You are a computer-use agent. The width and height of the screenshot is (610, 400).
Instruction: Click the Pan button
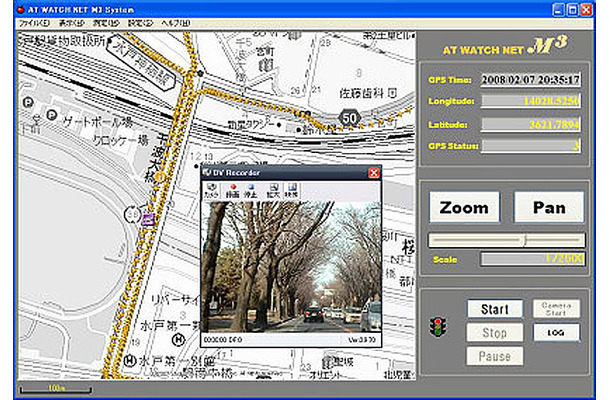(x=549, y=207)
